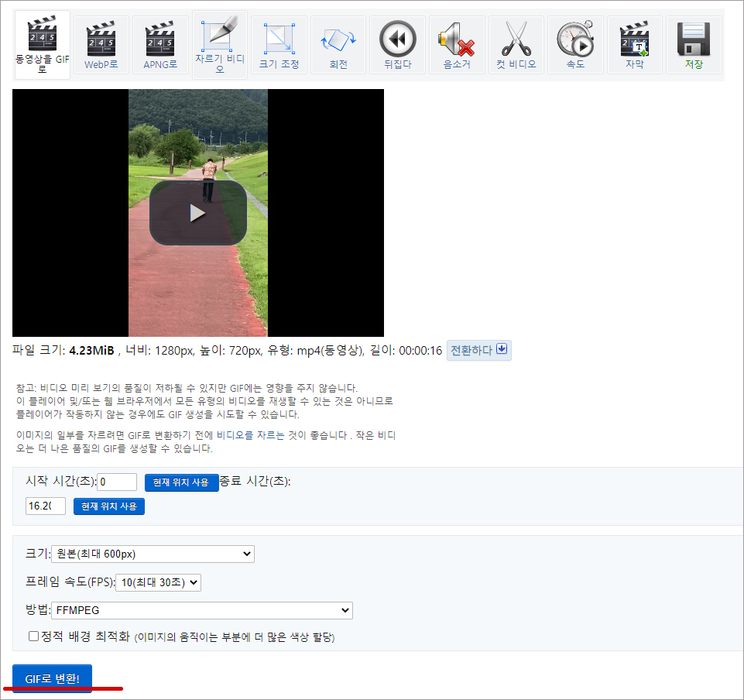Open the APNG로 converter tool
The height and width of the screenshot is (700, 744).
[160, 45]
